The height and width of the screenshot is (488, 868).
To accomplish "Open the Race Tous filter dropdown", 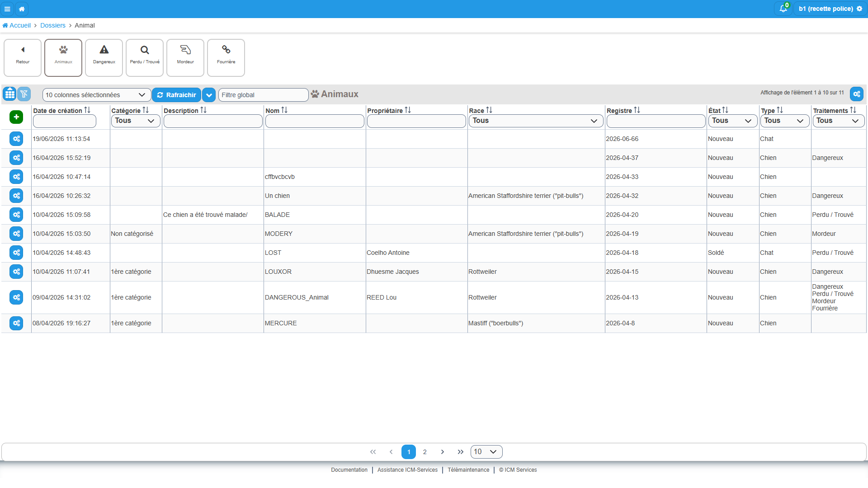I will coord(536,121).
